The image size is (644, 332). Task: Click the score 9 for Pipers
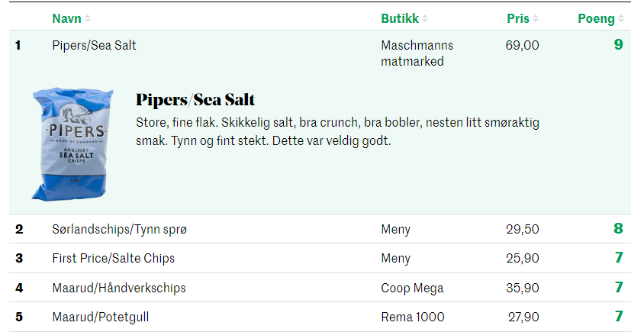tap(618, 44)
